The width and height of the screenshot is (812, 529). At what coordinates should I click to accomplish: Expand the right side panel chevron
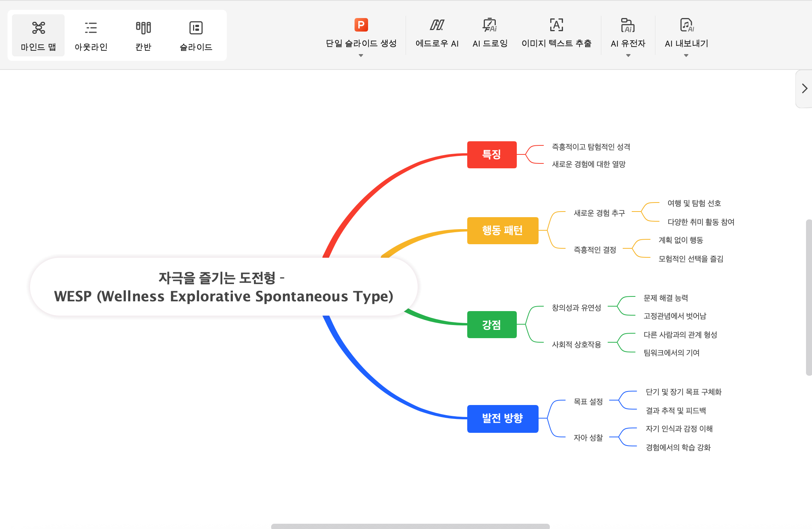click(804, 89)
